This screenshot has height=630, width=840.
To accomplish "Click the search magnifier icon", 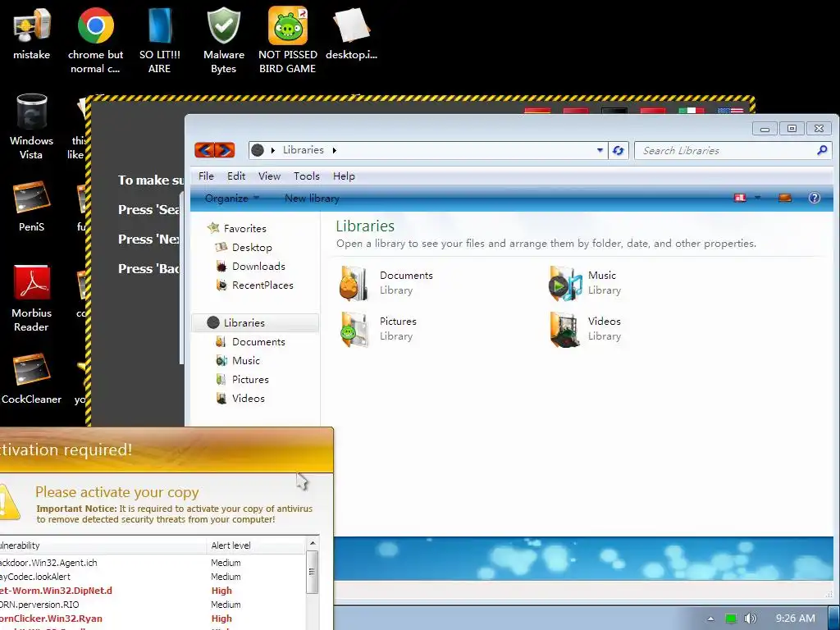I will click(x=822, y=151).
